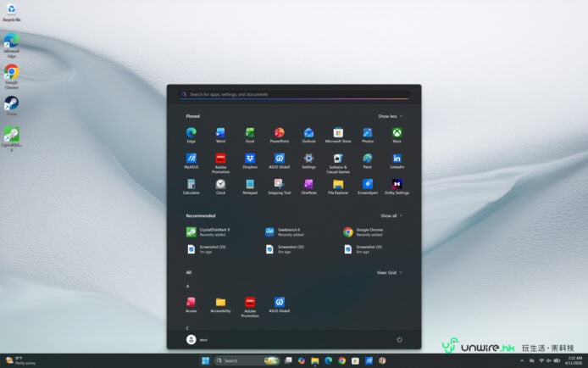Open Edge from the Pinned apps
This screenshot has height=368, width=588.
[x=191, y=135]
